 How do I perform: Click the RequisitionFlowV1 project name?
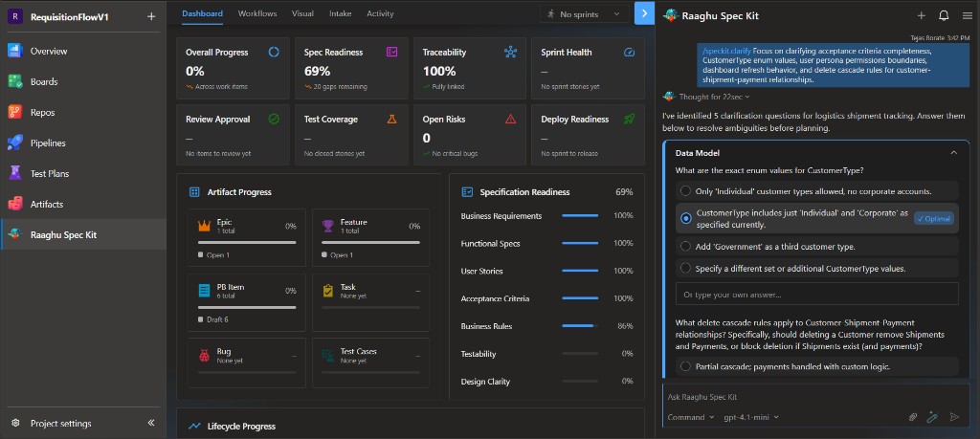coord(69,17)
